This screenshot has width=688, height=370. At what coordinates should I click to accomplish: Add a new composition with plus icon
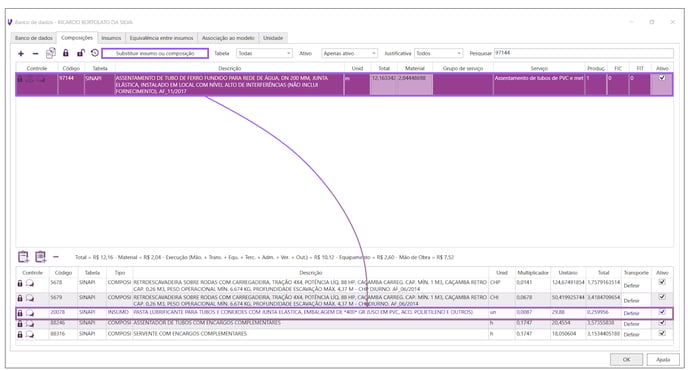pyautogui.click(x=21, y=54)
